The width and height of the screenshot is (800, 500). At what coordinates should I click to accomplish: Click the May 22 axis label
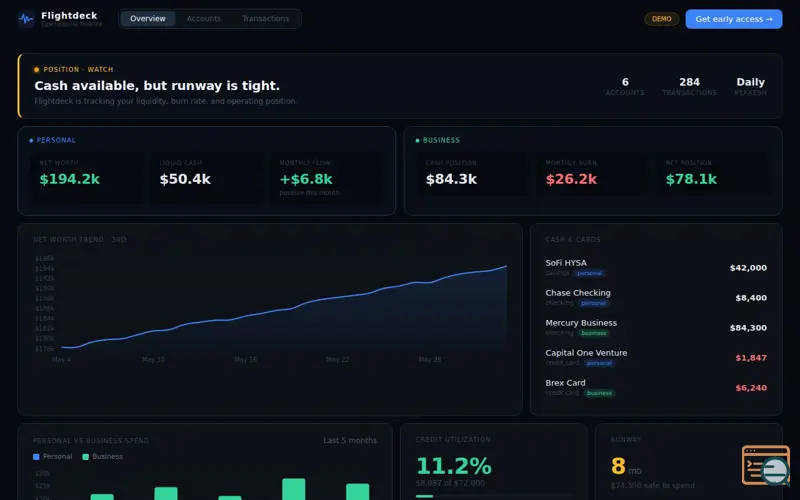[x=338, y=360]
